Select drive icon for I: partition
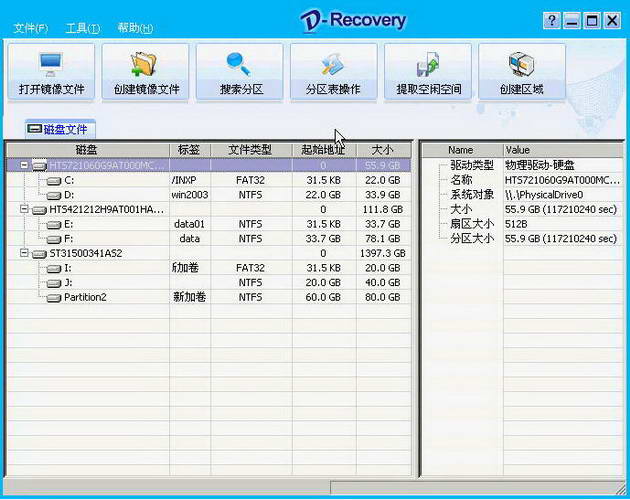 click(x=54, y=268)
